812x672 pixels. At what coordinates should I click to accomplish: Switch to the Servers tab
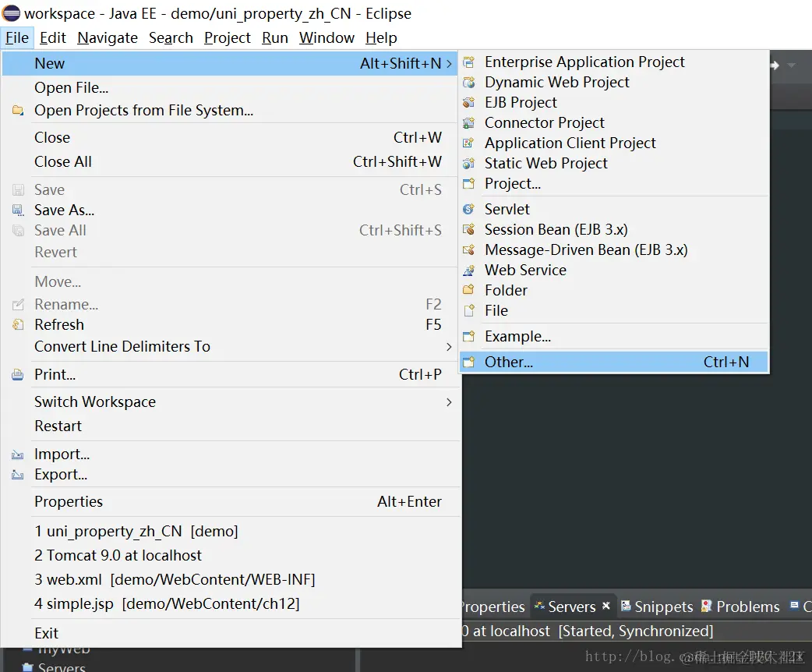[x=572, y=607]
